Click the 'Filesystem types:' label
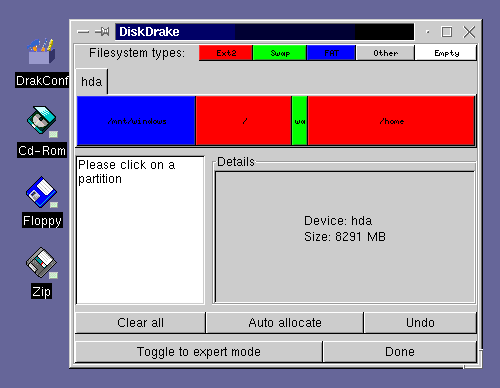Screen dimensions: 500x388 pos(137,53)
